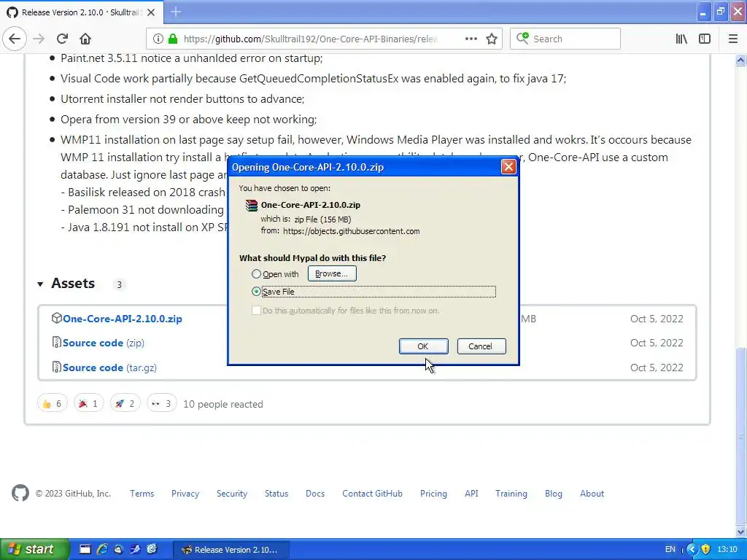Click the zip archive icon in dialog
This screenshot has width=747, height=560.
252,205
